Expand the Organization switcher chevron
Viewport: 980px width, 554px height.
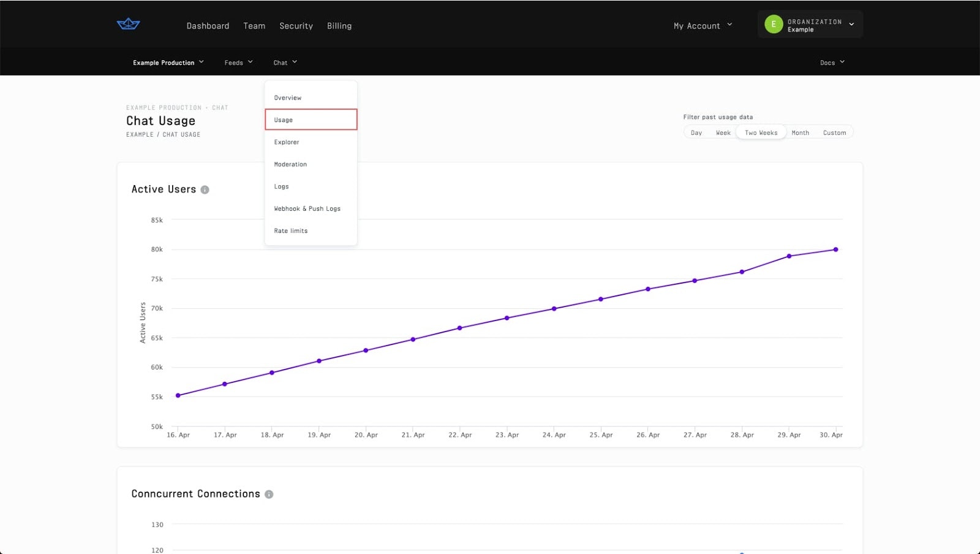click(851, 25)
